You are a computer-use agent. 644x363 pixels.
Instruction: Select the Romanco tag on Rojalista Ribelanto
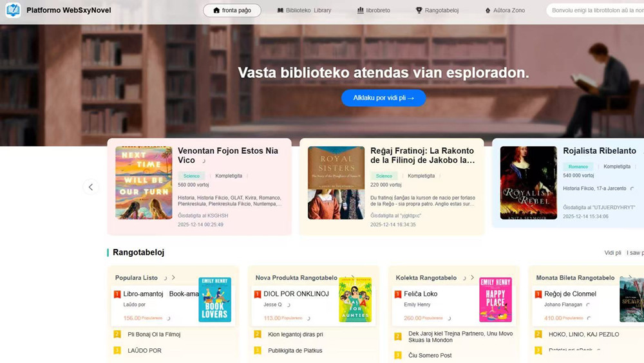(x=578, y=166)
